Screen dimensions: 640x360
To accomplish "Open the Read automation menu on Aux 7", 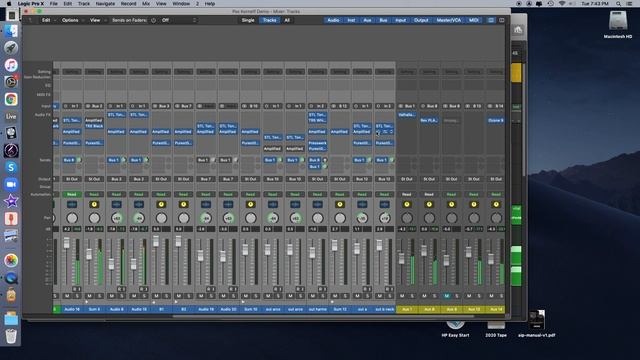I will pos(407,194).
